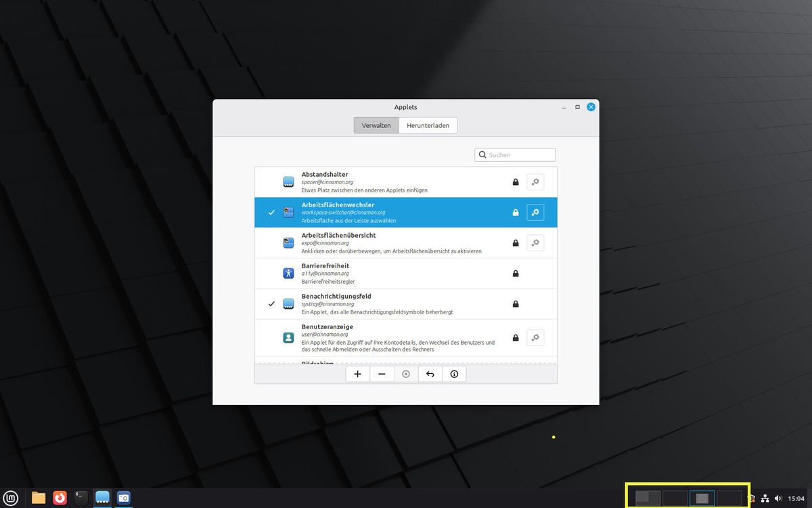Open Arbeitsflächenübersicht settings gear
Image resolution: width=812 pixels, height=508 pixels.
[535, 242]
